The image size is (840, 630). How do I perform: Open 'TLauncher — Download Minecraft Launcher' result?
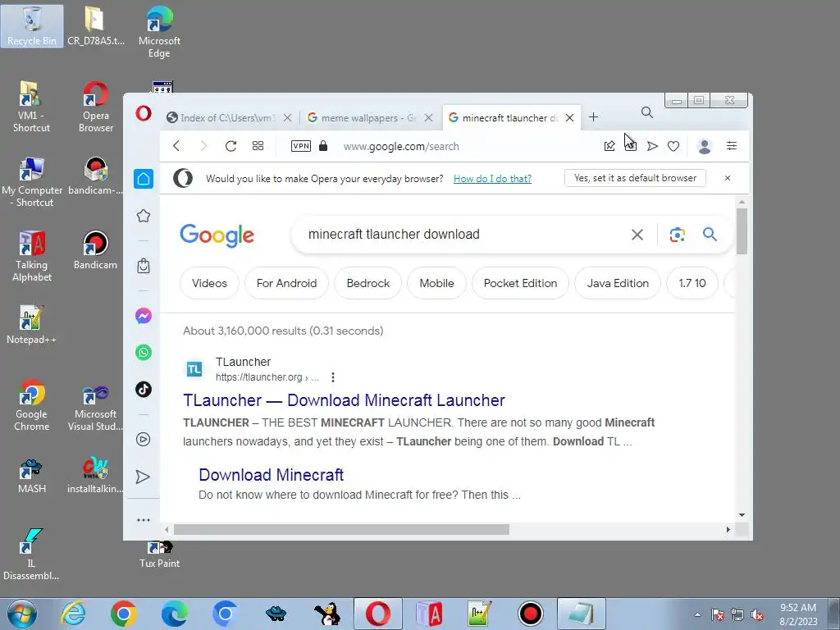[344, 400]
